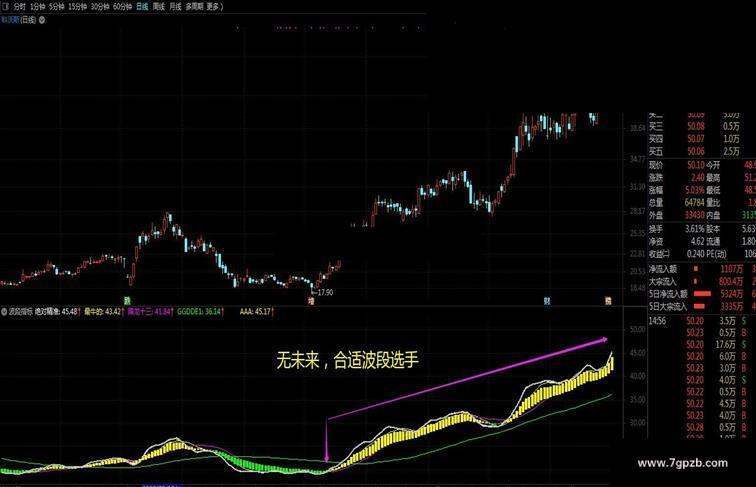Open the 分时 intraday chart tab
Screen dimensions: 756x487
coord(19,7)
